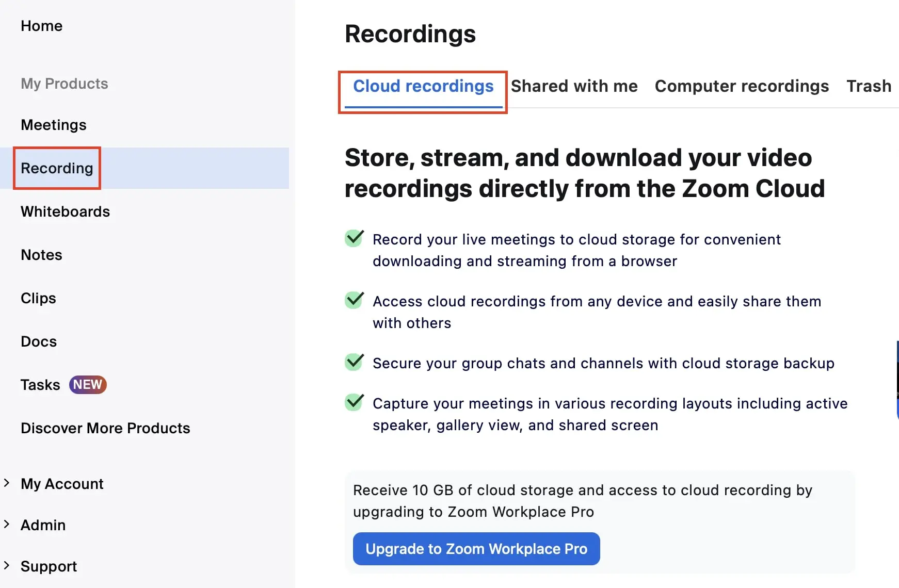Open the Home section in the sidebar
The image size is (899, 588).
click(x=41, y=26)
